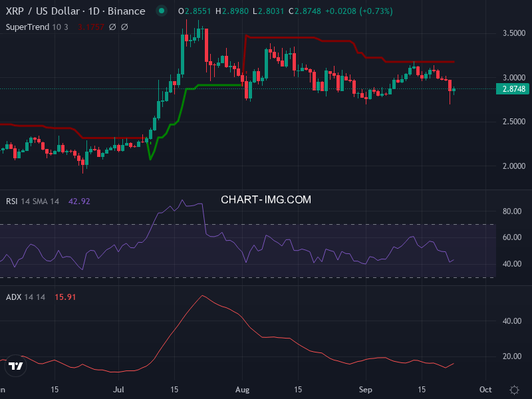Click second empty-set symbol beside SuperTrend

[x=124, y=27]
